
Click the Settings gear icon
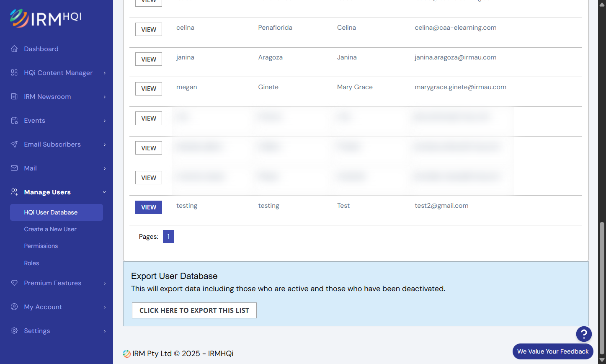point(14,330)
